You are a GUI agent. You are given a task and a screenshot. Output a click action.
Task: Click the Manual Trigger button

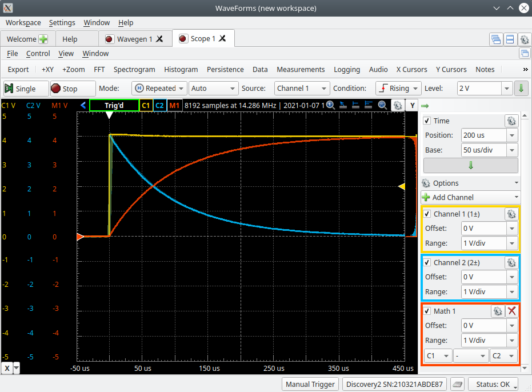(x=311, y=384)
